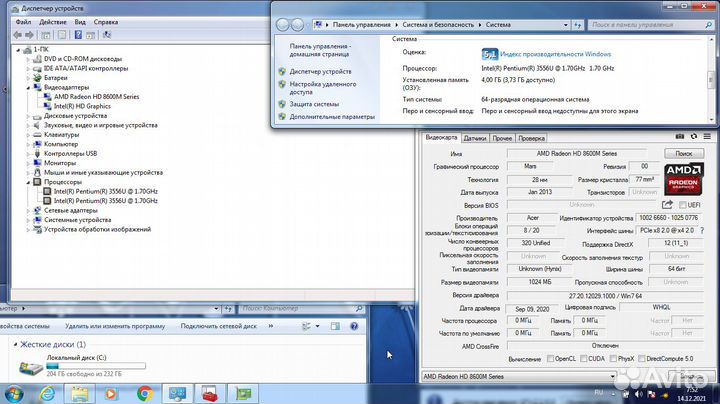Collapse the Процессоры tree node
The image size is (720, 404).
(28, 182)
